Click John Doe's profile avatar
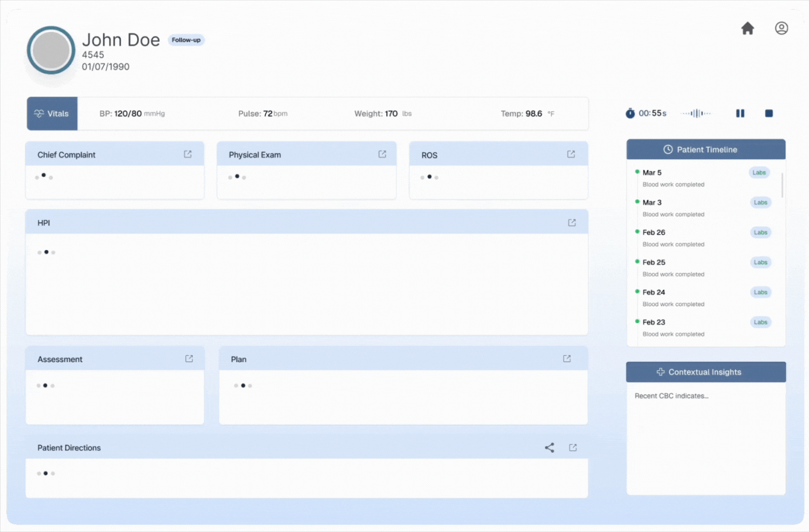Viewport: 809px width, 532px height. point(51,50)
